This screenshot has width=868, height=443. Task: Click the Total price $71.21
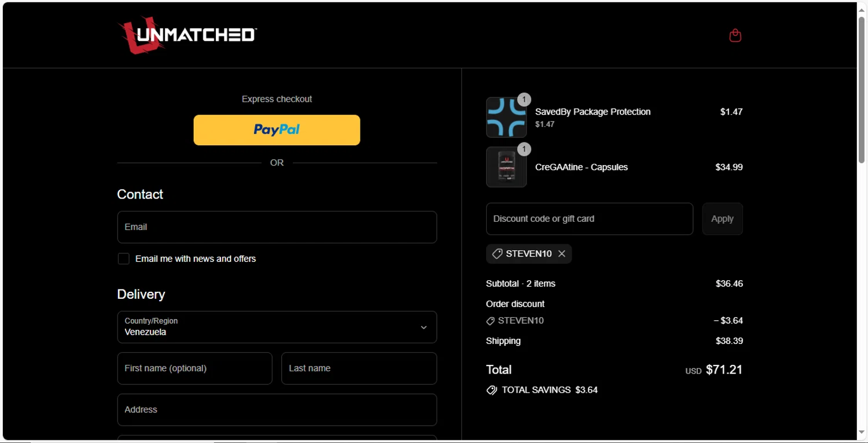click(x=724, y=369)
